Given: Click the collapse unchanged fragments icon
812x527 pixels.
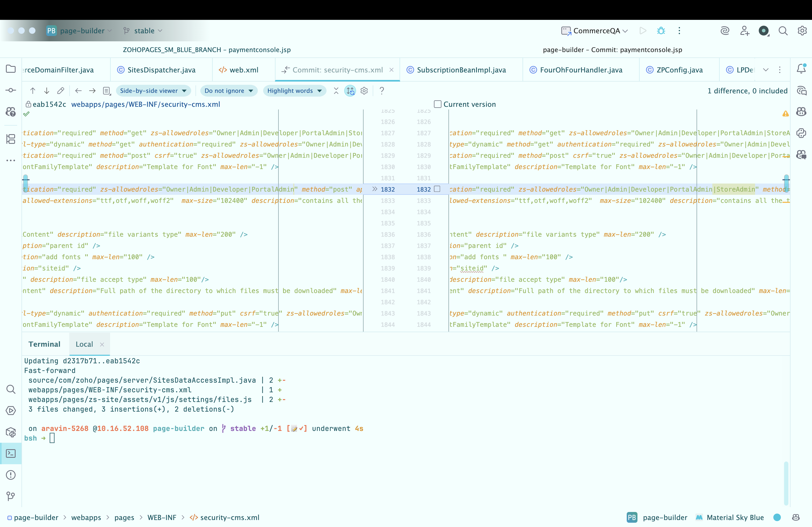Looking at the screenshot, I should click(336, 91).
